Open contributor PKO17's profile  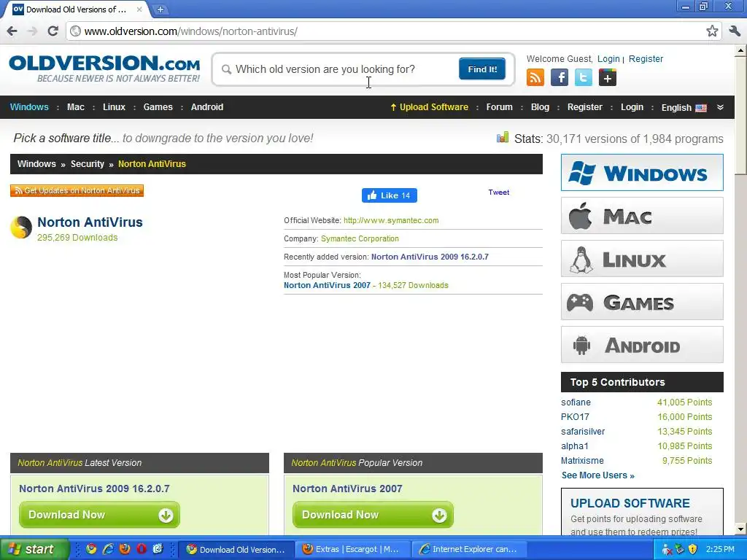575,416
